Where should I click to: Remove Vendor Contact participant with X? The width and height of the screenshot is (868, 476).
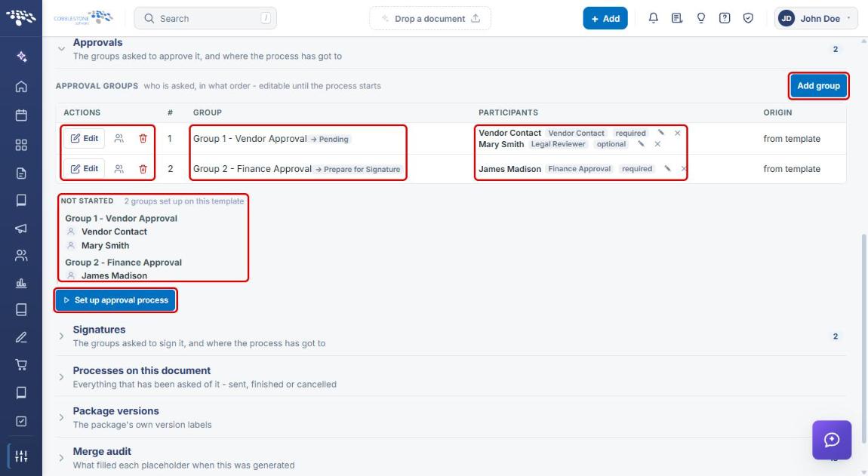pyautogui.click(x=677, y=133)
